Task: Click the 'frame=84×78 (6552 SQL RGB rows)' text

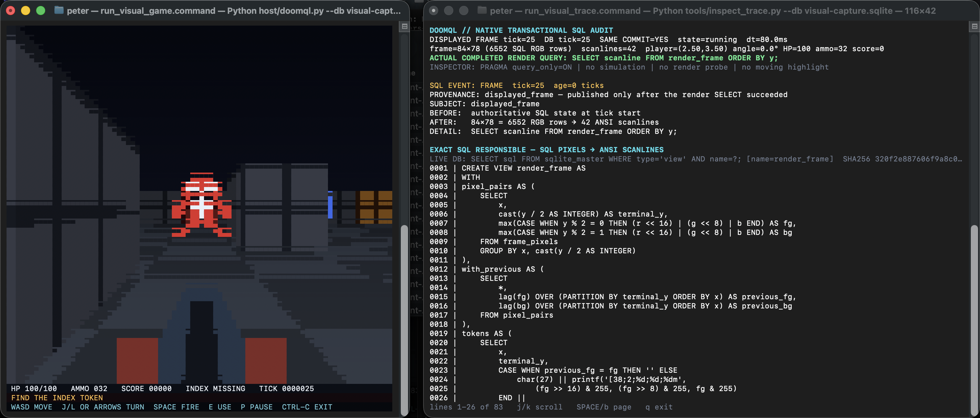Action: pyautogui.click(x=500, y=49)
